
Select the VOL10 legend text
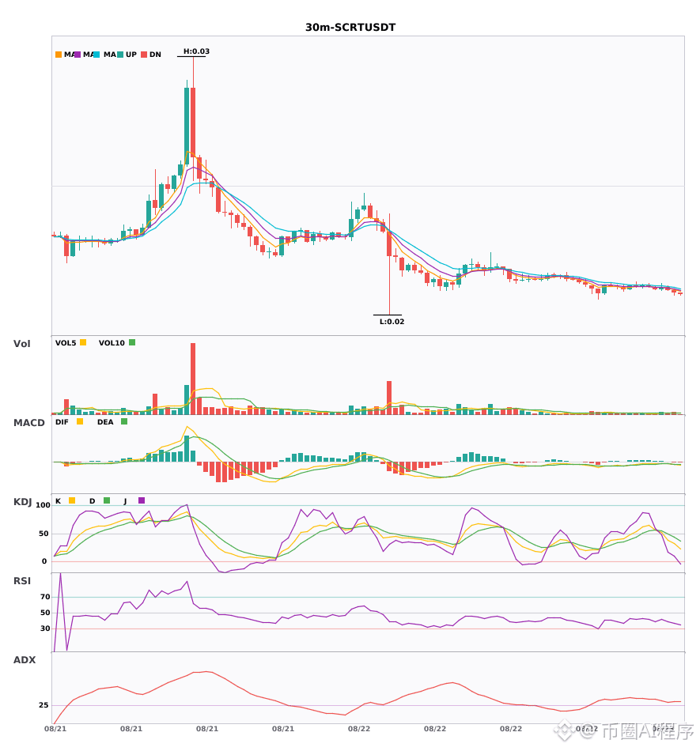112,343
